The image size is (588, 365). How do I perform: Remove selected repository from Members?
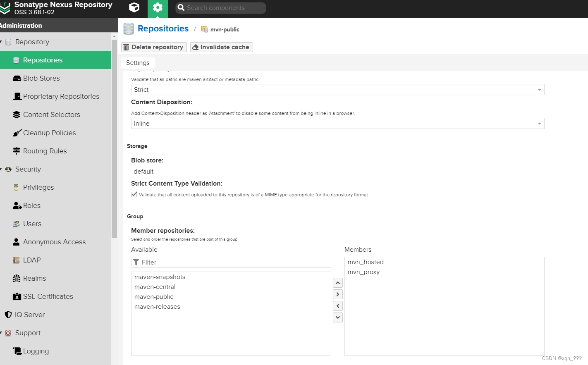point(338,306)
